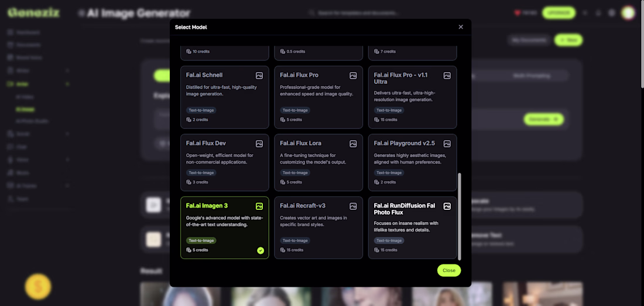Screen dimensions: 644x306
Task: Click the image icon on RunDiffusion Fal Photo Flux card
Action: click(x=447, y=206)
